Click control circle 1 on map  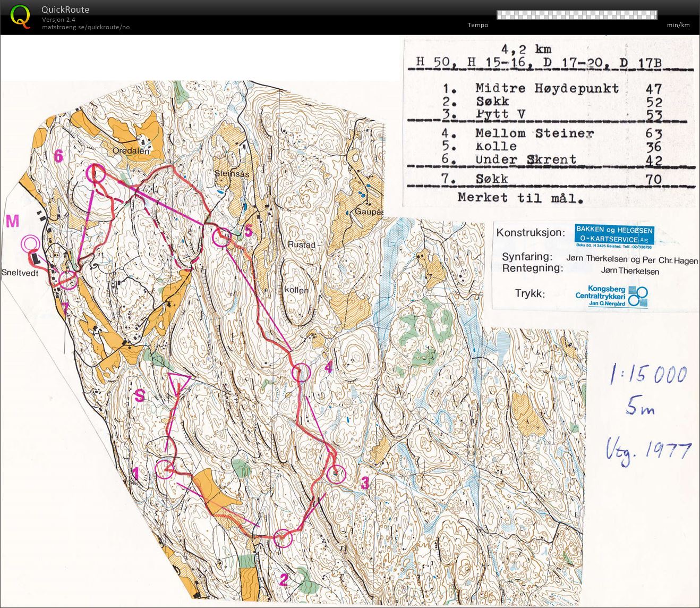(x=165, y=469)
